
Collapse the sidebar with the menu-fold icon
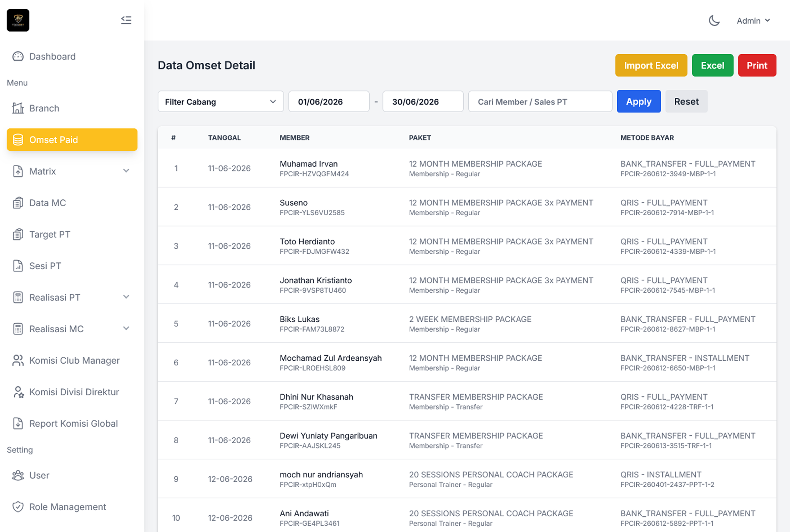pos(126,20)
